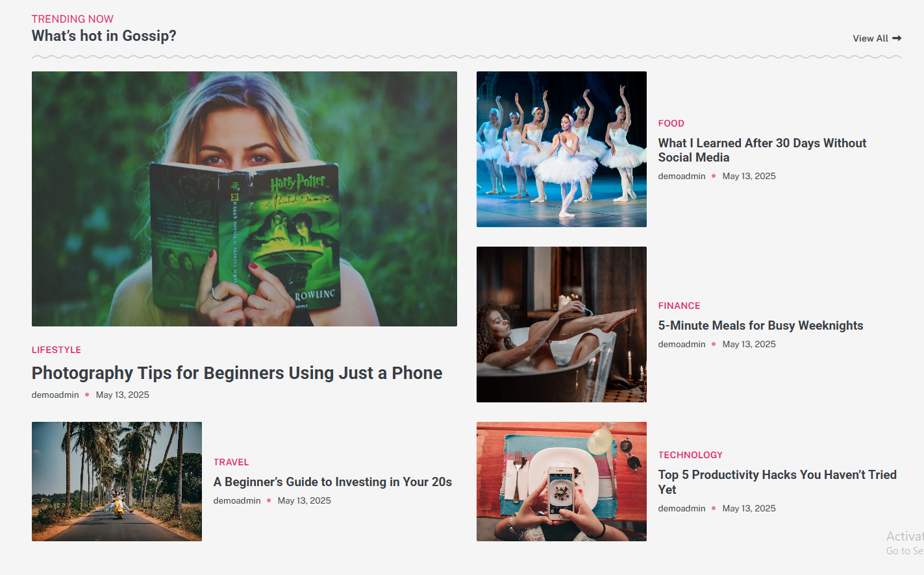Select the TECHNOLOGY category label
This screenshot has width=924, height=575.
click(690, 455)
